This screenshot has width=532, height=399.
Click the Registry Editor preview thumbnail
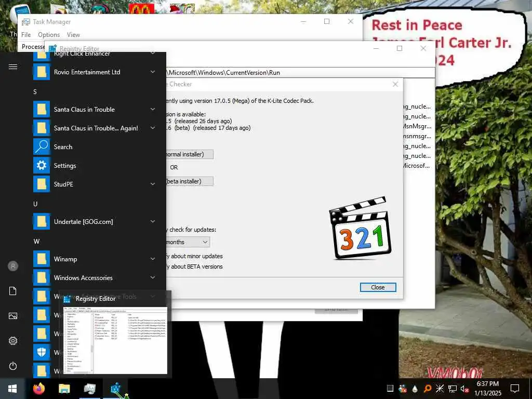point(115,340)
